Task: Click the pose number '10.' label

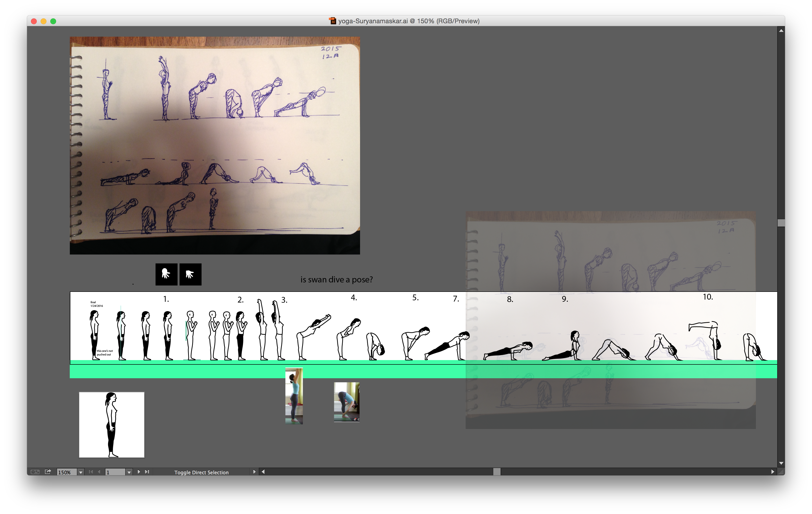Action: tap(708, 297)
